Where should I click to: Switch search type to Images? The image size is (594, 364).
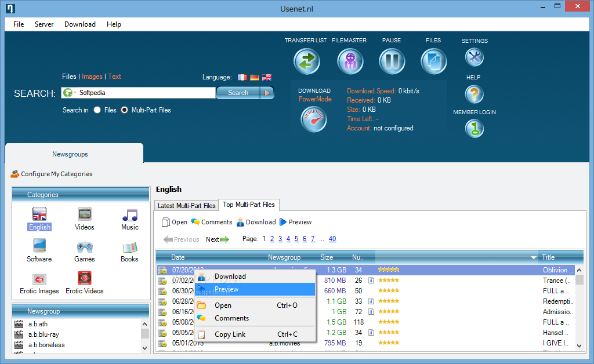point(92,77)
